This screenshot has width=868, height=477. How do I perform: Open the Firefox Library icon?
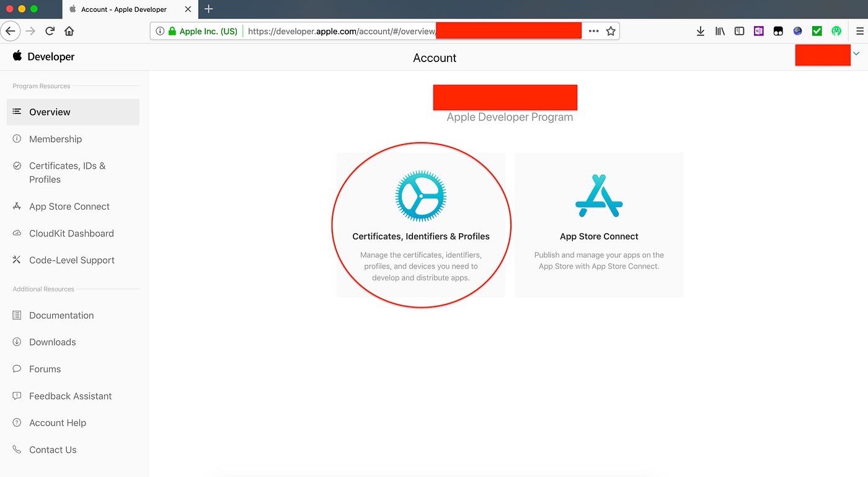719,30
